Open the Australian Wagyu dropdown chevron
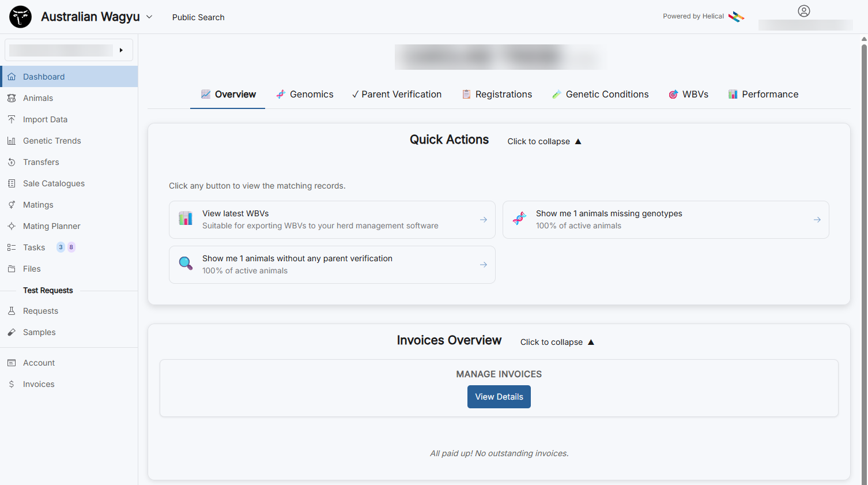 (x=149, y=17)
